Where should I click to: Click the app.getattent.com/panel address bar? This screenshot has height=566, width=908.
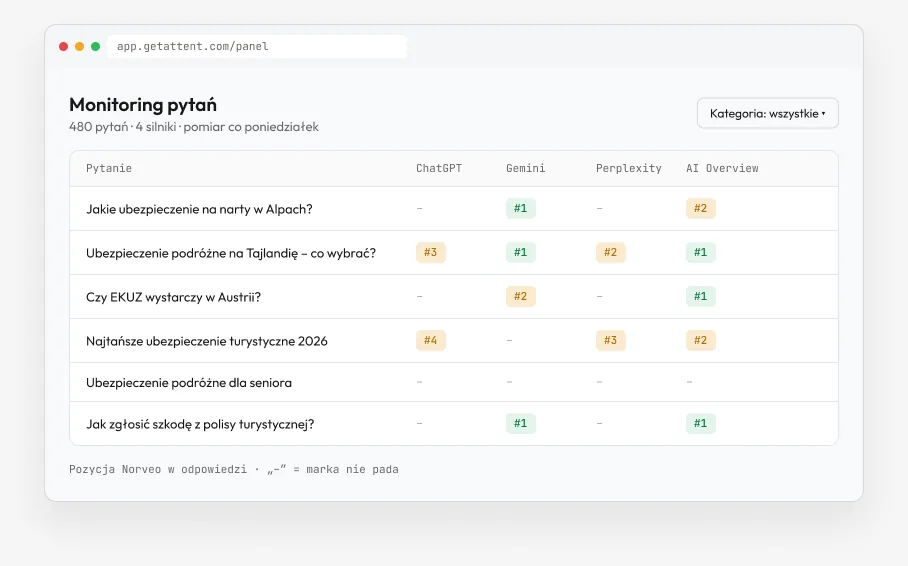[x=257, y=46]
